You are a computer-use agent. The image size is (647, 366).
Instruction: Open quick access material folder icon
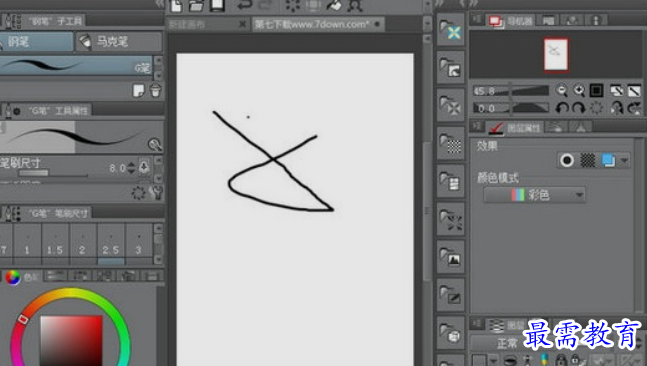[x=451, y=30]
